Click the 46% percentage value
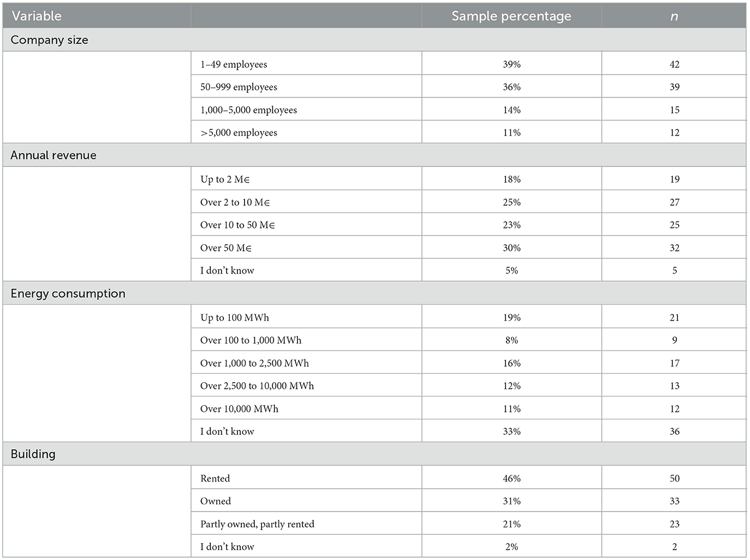The width and height of the screenshot is (750, 560). tap(511, 478)
